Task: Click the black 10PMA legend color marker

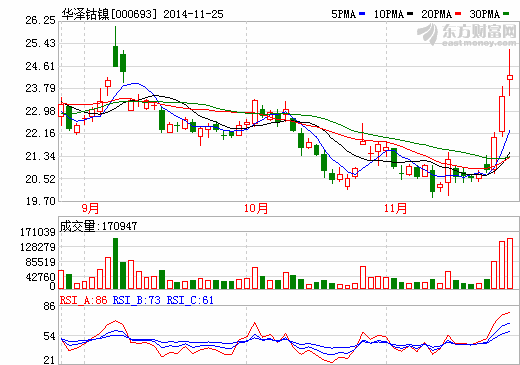Action: (x=410, y=14)
